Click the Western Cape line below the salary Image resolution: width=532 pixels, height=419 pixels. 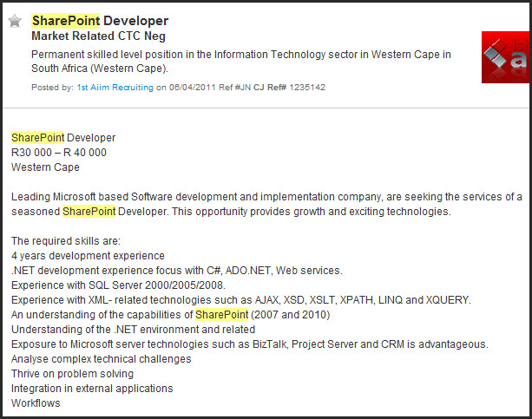(45, 167)
